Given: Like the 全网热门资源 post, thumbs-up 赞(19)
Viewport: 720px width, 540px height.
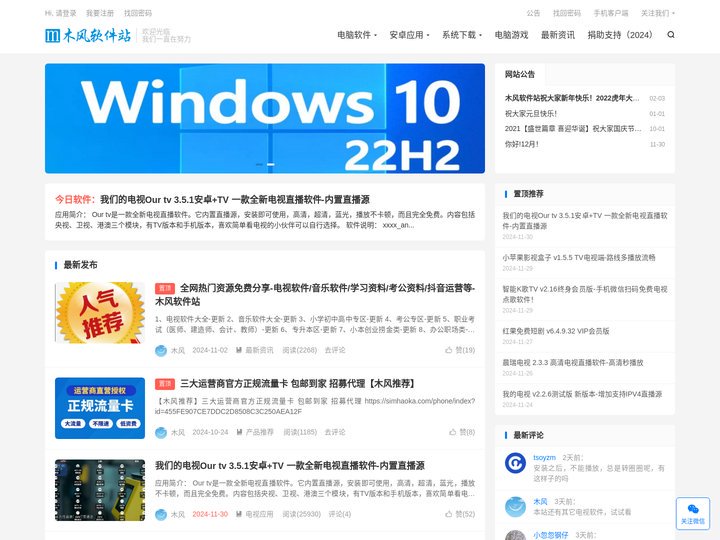Looking at the screenshot, I should (x=460, y=350).
